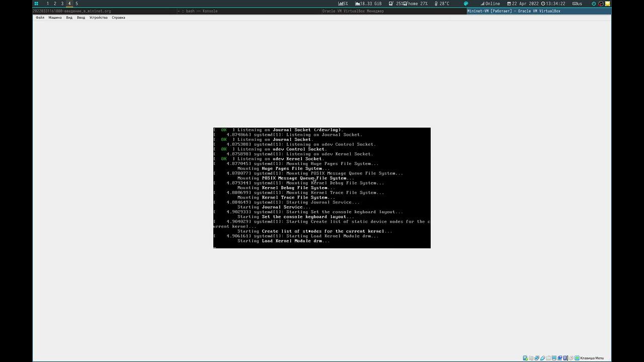Click the Online network status indicator
Screen dimensions: 644x362
pyautogui.click(x=491, y=4)
